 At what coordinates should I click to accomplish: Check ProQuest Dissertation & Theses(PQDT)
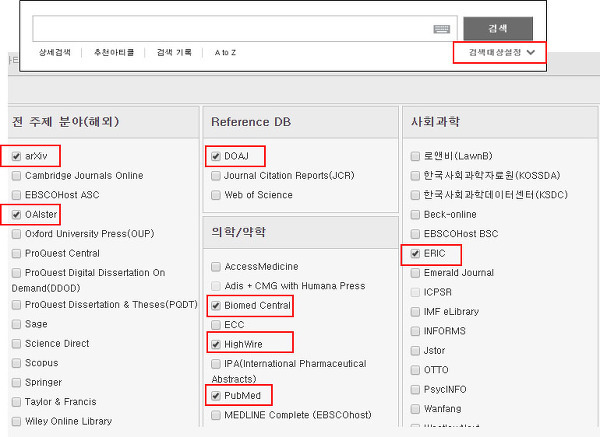pyautogui.click(x=16, y=305)
